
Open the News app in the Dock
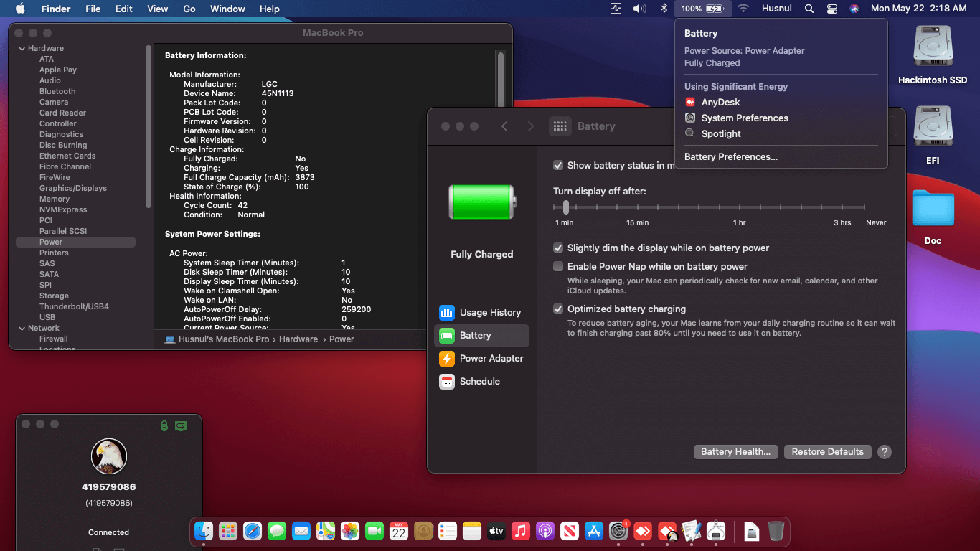[569, 531]
